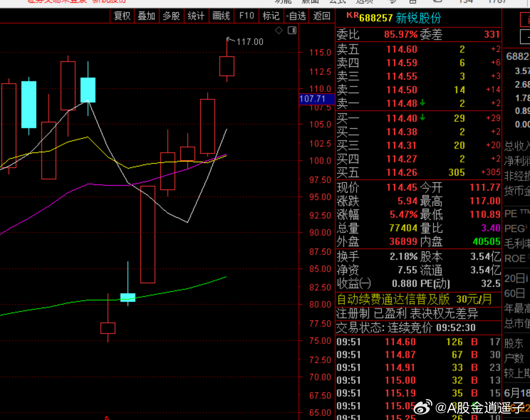The height and width of the screenshot is (420, 530).
Task: Activate the 画线 drawing tool
Action: click(221, 16)
